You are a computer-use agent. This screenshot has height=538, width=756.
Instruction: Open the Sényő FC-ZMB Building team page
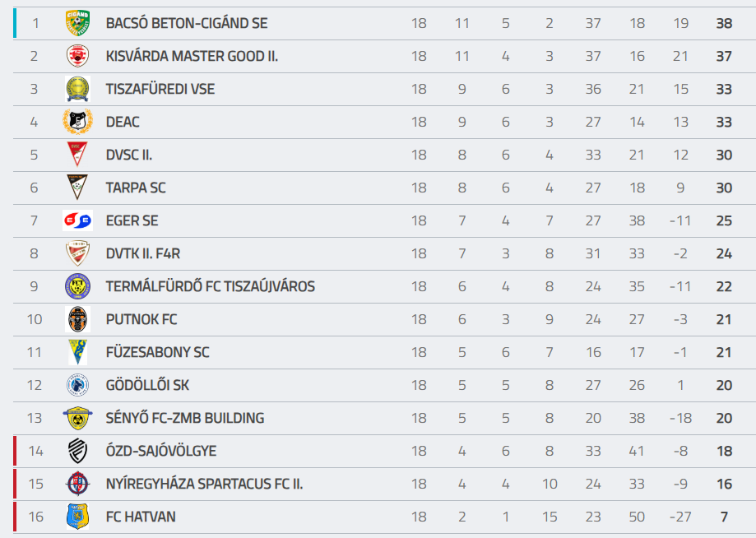tap(185, 418)
